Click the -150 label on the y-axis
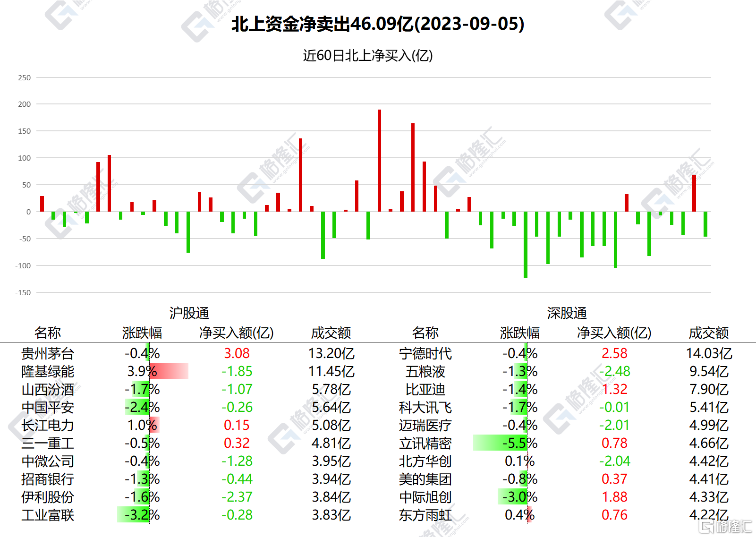The height and width of the screenshot is (538, 756). [x=23, y=292]
